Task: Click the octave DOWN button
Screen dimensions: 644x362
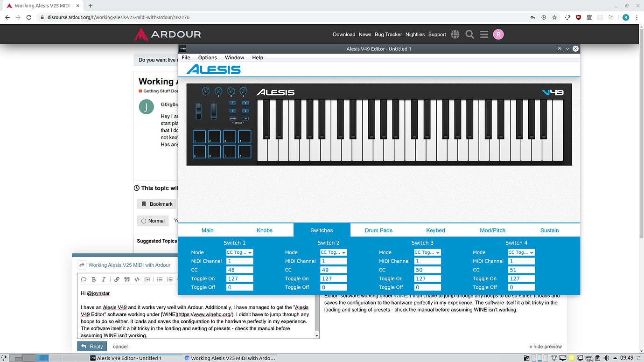Action: 233,118
